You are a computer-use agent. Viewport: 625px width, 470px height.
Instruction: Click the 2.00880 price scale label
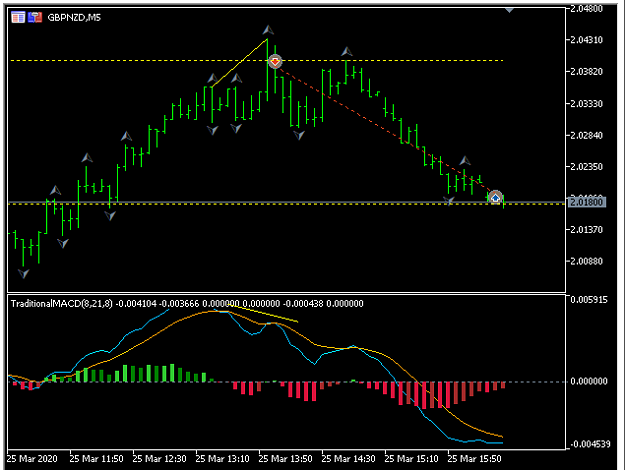pyautogui.click(x=586, y=262)
